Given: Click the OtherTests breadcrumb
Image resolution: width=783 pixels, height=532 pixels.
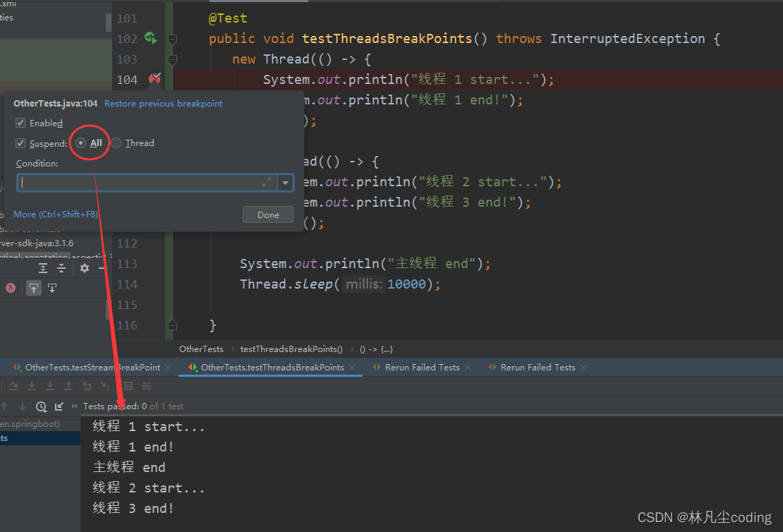Looking at the screenshot, I should tap(201, 349).
